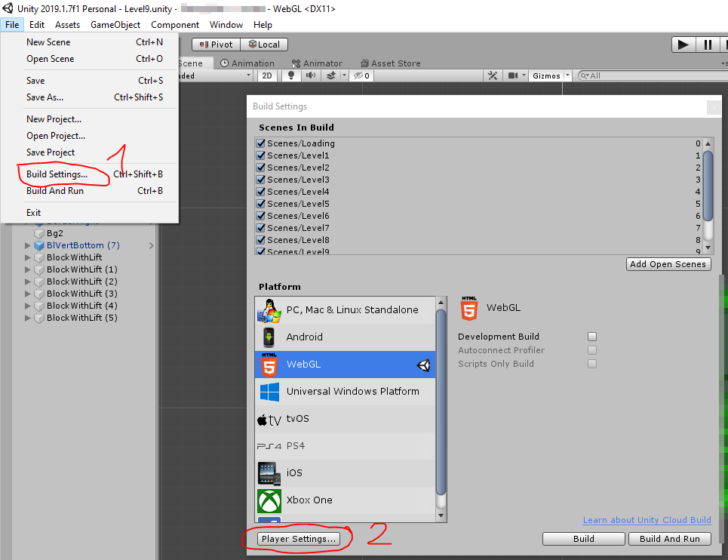Select the WebGL HTML5 platform icon
The image size is (728, 560).
pyautogui.click(x=269, y=365)
